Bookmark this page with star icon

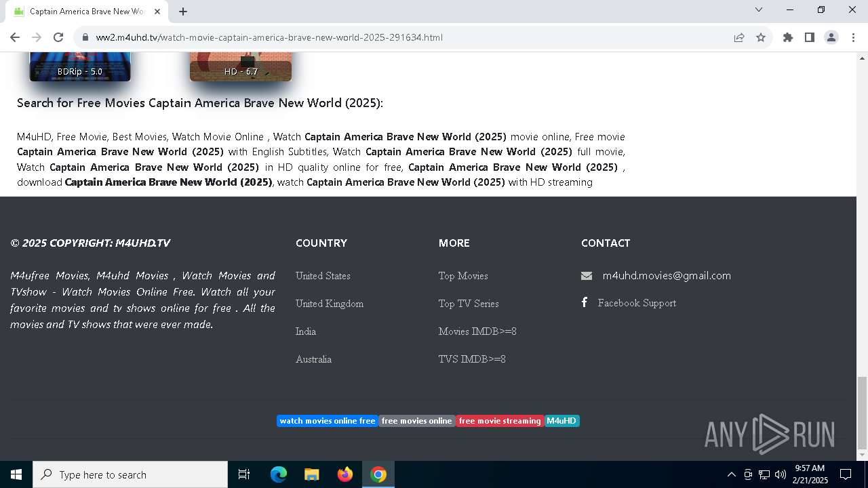click(761, 37)
